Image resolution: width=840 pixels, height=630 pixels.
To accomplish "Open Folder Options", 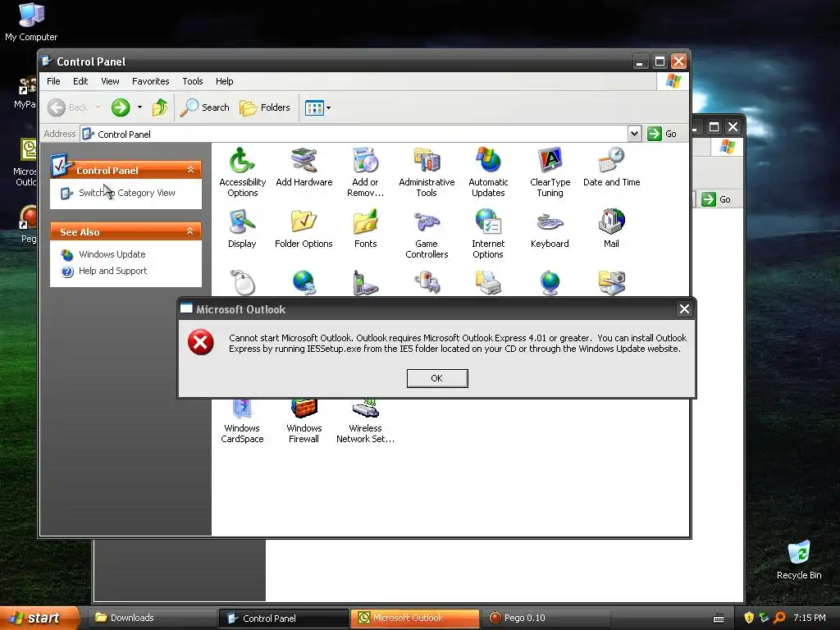I will pyautogui.click(x=304, y=228).
